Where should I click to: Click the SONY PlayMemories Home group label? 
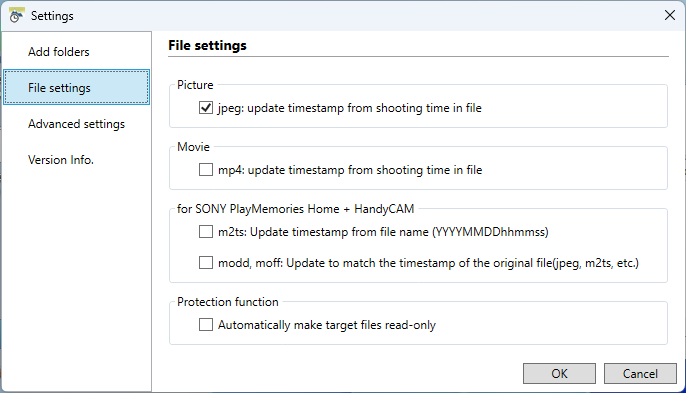(x=295, y=209)
